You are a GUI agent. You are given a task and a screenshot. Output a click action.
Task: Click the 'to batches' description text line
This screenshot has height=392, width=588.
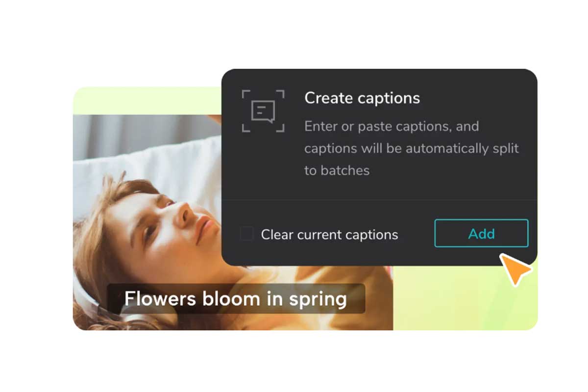click(337, 171)
